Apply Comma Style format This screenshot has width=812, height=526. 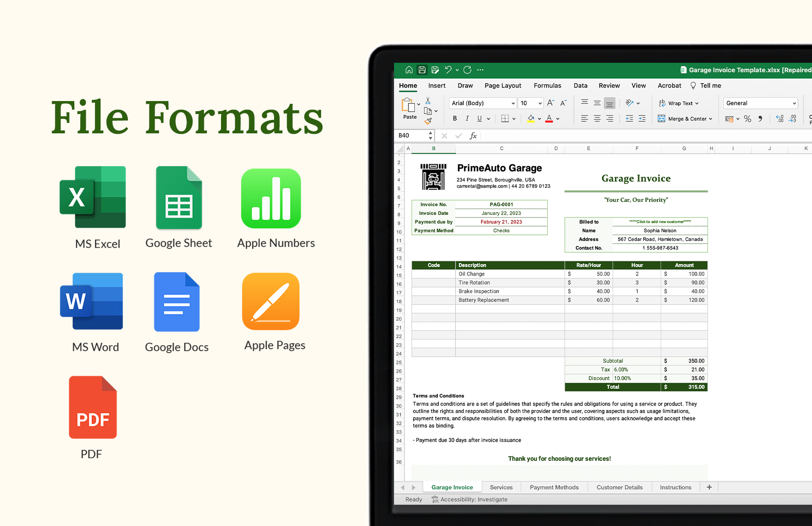(x=760, y=119)
